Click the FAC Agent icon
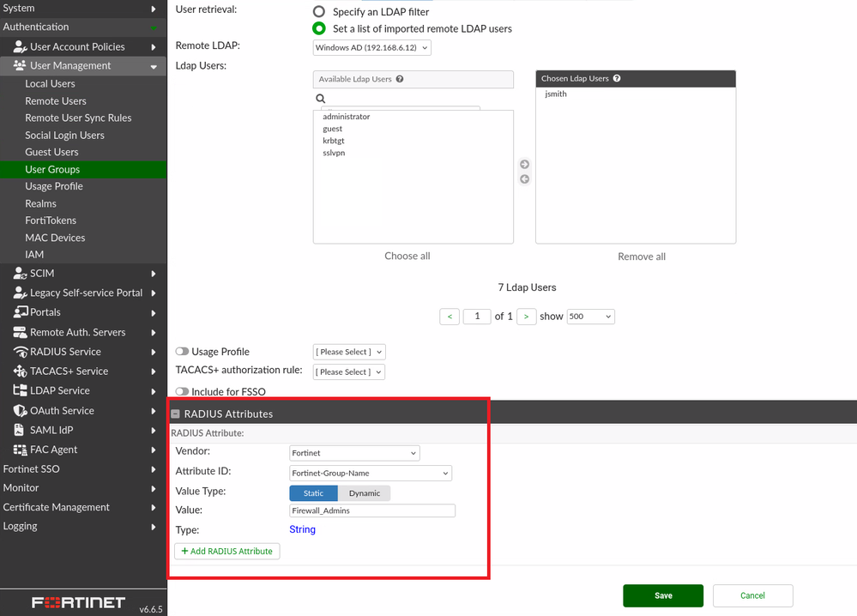This screenshot has width=857, height=616. pos(21,450)
